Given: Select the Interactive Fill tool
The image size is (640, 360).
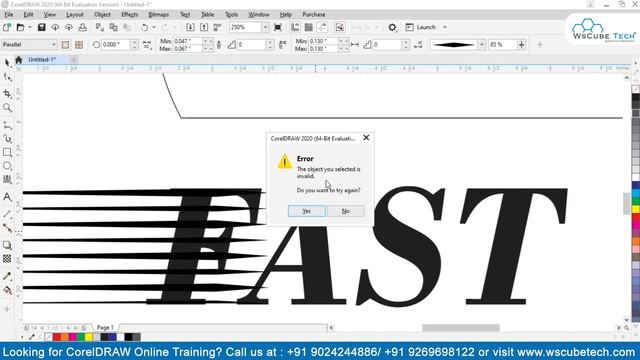Looking at the screenshot, I should click(7, 290).
